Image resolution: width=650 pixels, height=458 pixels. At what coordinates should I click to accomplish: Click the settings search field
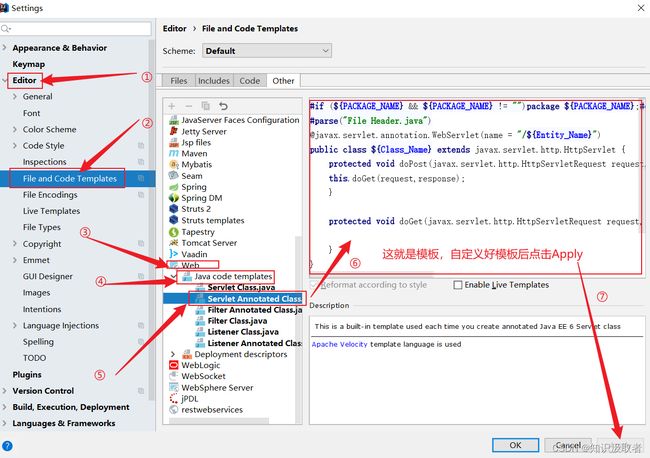tap(76, 29)
